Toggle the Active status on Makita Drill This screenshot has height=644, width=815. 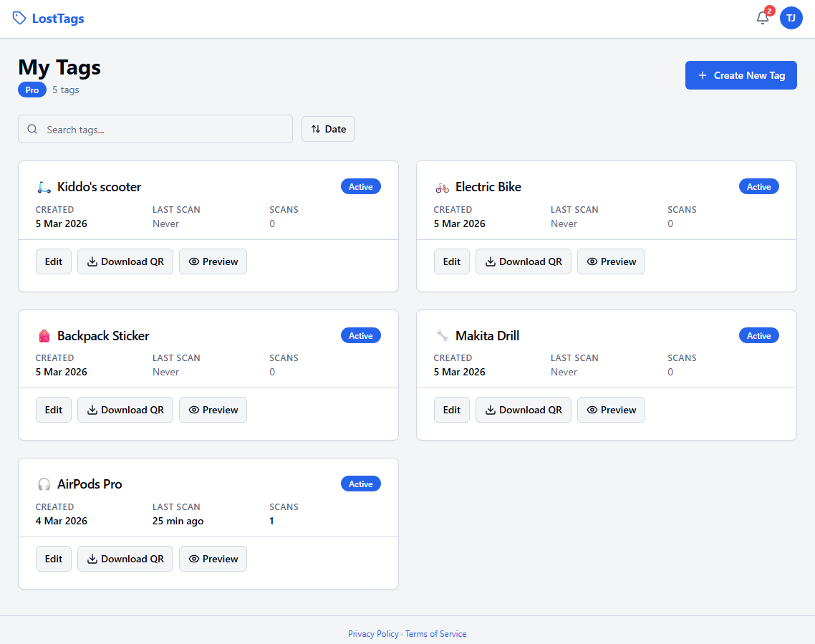pyautogui.click(x=758, y=335)
